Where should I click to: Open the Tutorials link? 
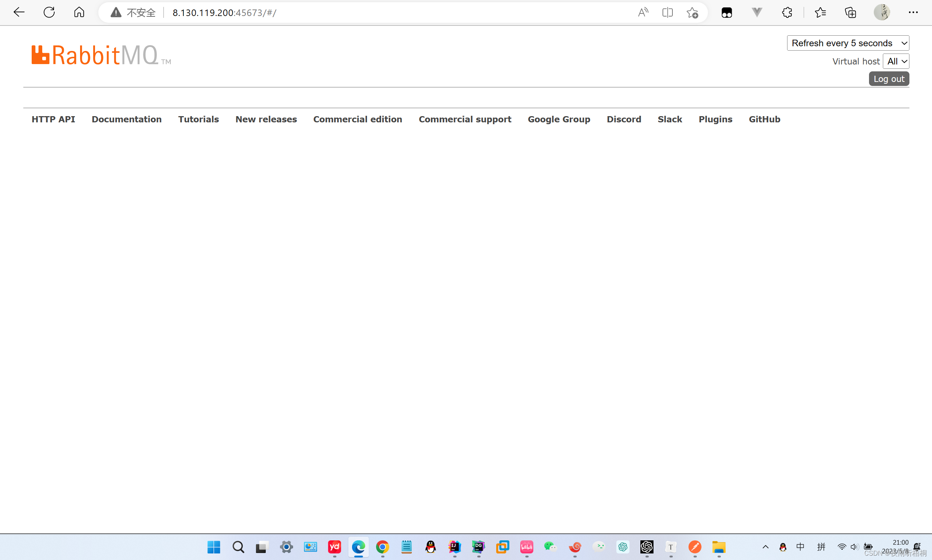(x=198, y=119)
